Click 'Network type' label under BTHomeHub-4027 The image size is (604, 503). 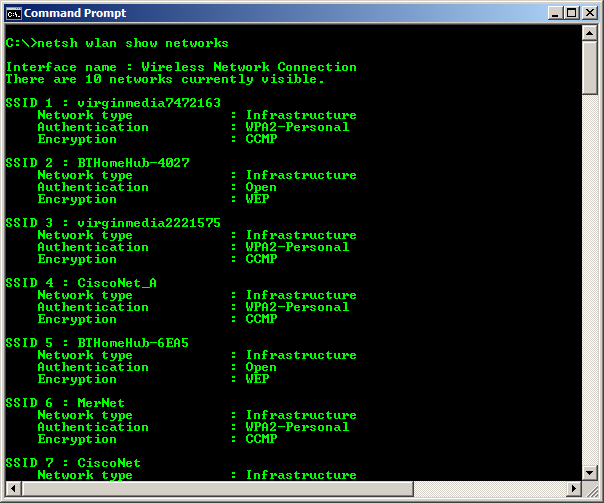(85, 175)
